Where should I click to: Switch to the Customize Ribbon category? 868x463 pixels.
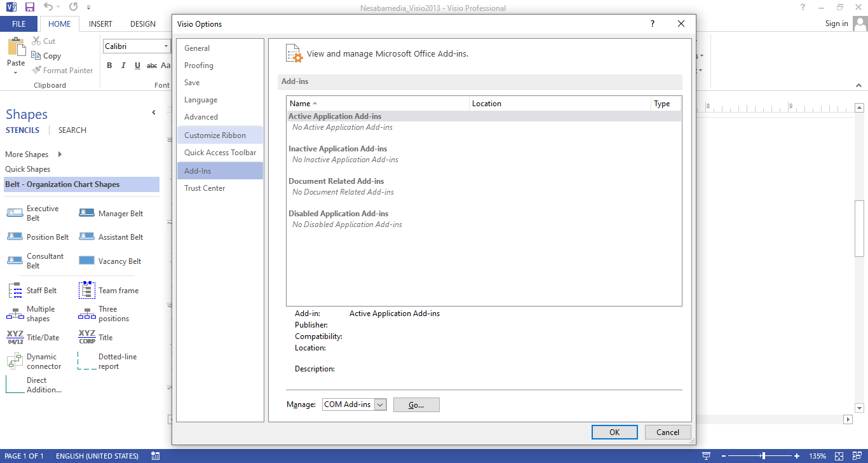(x=215, y=135)
